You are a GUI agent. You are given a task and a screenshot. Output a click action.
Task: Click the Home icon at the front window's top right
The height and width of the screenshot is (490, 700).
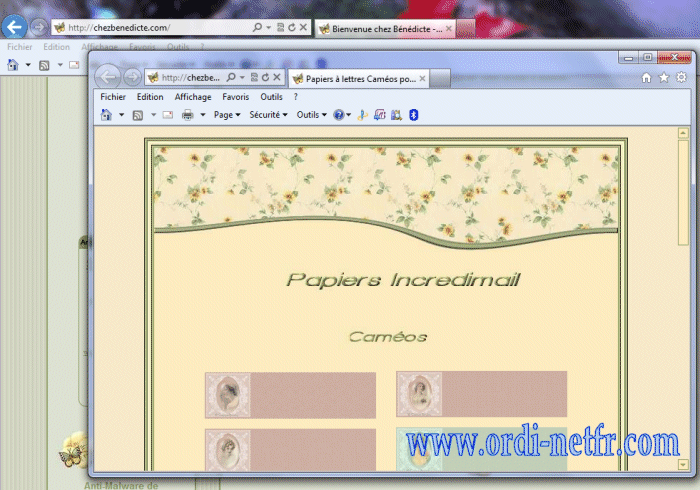646,78
